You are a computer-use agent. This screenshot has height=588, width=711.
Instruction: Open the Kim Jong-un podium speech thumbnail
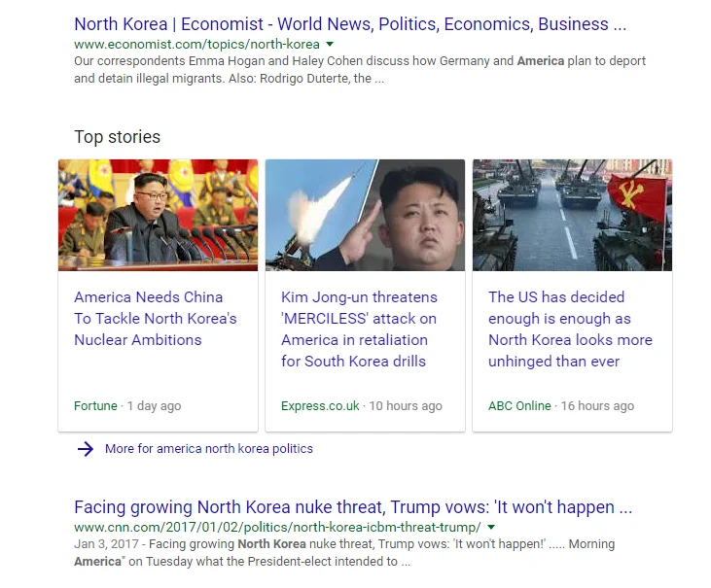tap(158, 215)
